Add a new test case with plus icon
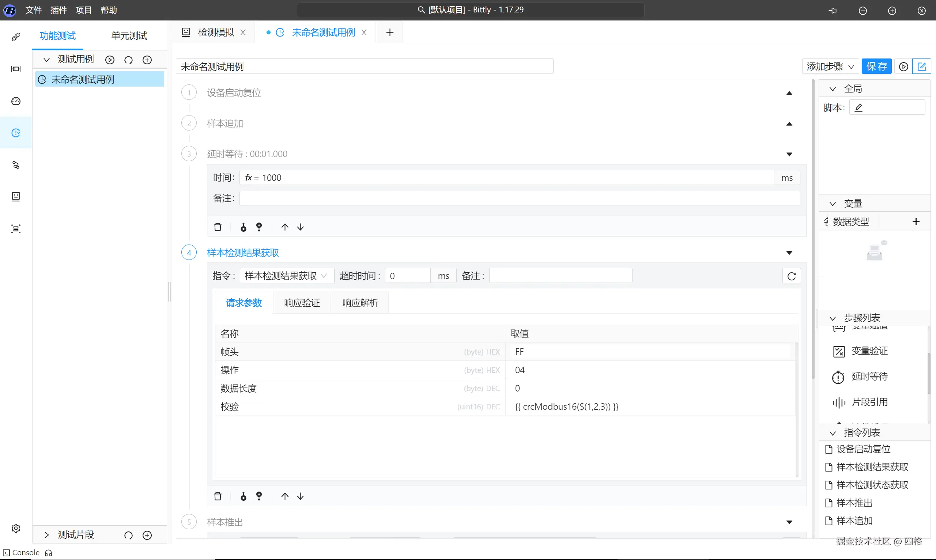This screenshot has height=560, width=936. click(x=147, y=60)
